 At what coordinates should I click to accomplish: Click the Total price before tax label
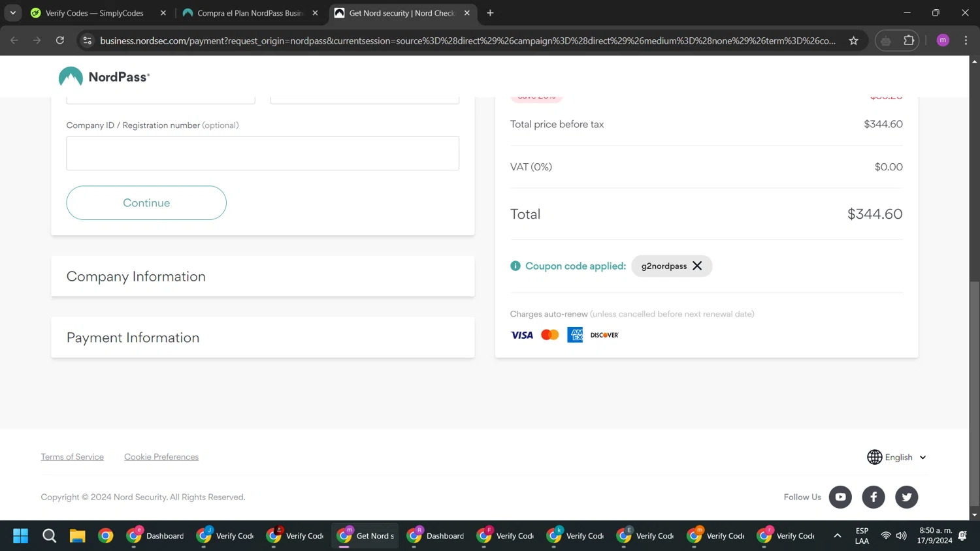557,124
